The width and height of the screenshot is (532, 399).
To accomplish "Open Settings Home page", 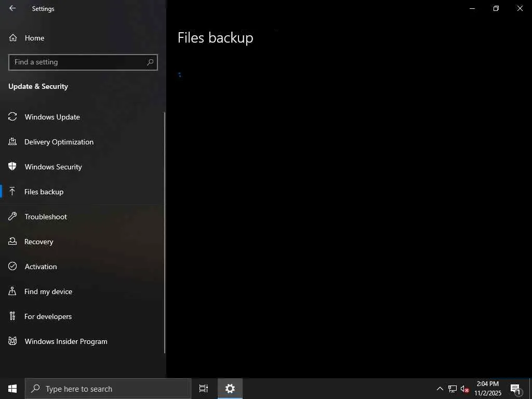I will coord(83,38).
